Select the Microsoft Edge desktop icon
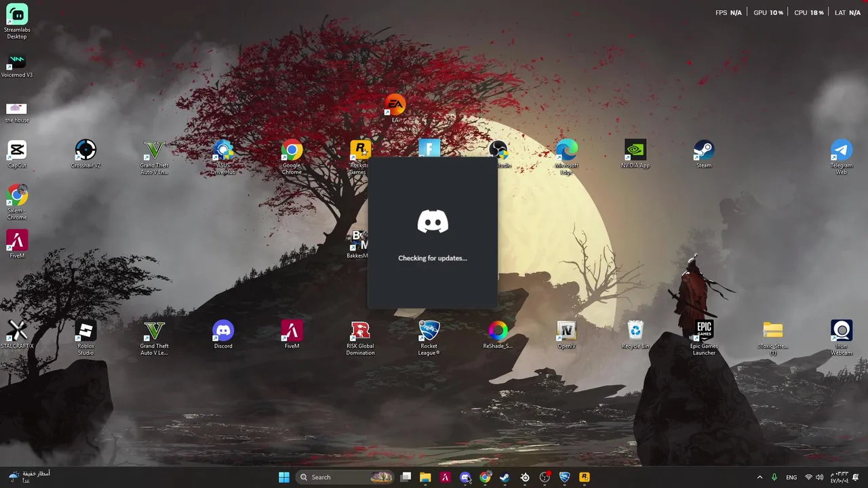Image resolution: width=868 pixels, height=488 pixels. coord(566,157)
